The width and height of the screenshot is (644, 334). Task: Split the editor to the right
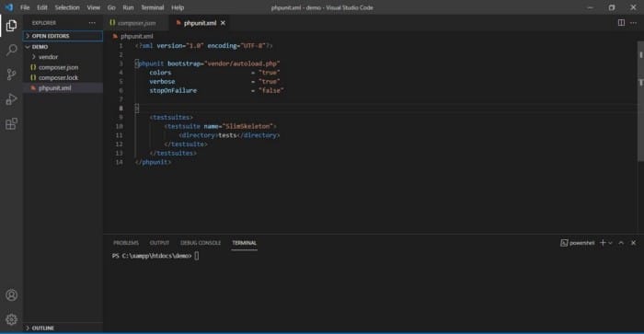[621, 23]
